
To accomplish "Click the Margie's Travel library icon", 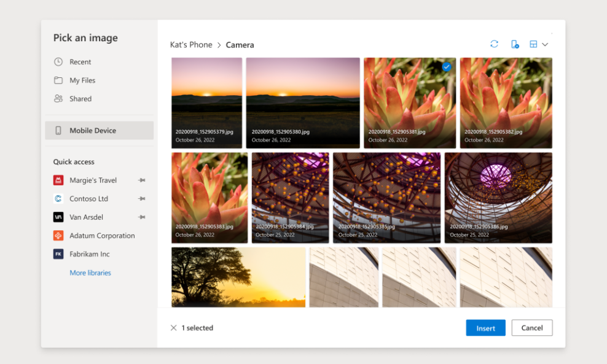I will pyautogui.click(x=58, y=180).
